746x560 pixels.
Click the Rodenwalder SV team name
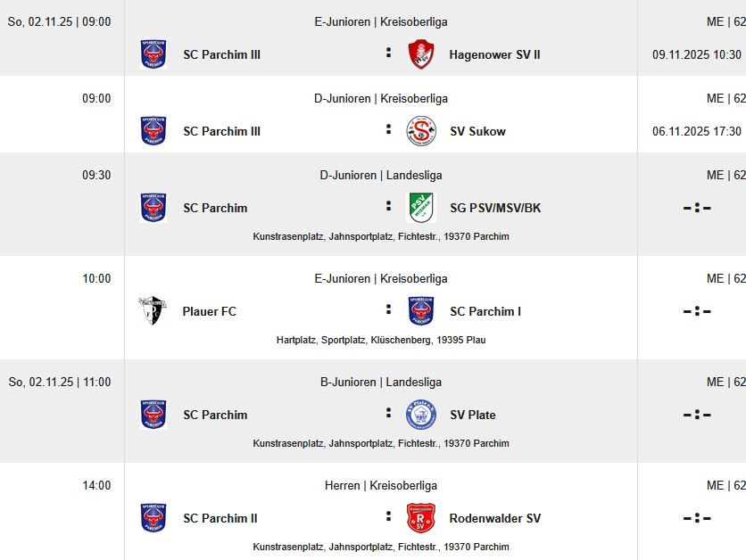pos(494,518)
